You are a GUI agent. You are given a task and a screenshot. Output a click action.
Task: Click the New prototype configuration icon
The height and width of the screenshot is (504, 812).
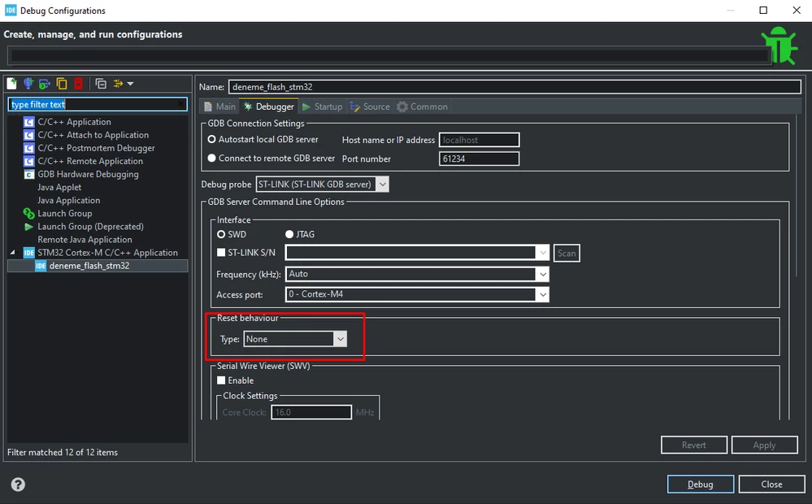[28, 84]
